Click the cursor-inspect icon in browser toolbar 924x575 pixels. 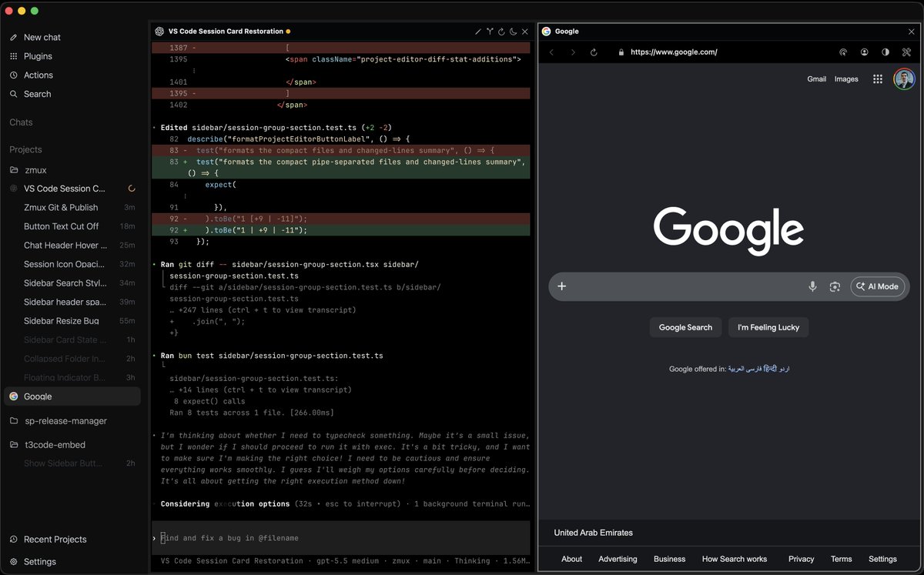pos(843,52)
